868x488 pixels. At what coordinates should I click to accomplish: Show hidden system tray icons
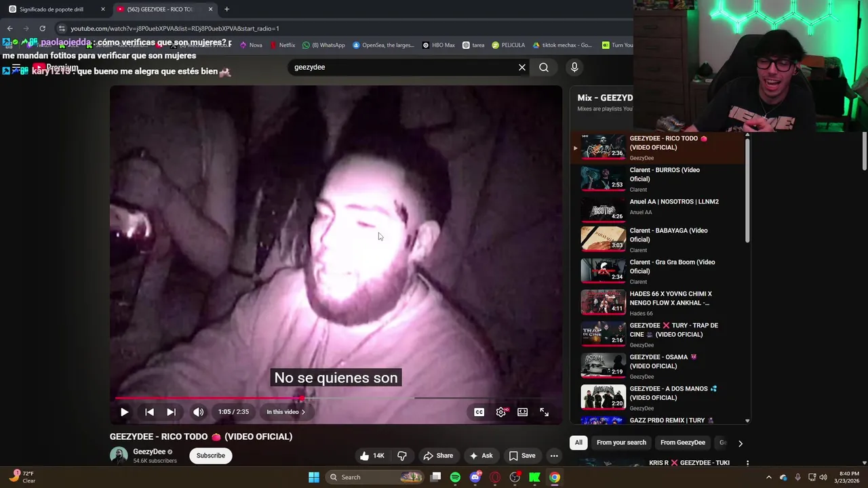point(768,477)
